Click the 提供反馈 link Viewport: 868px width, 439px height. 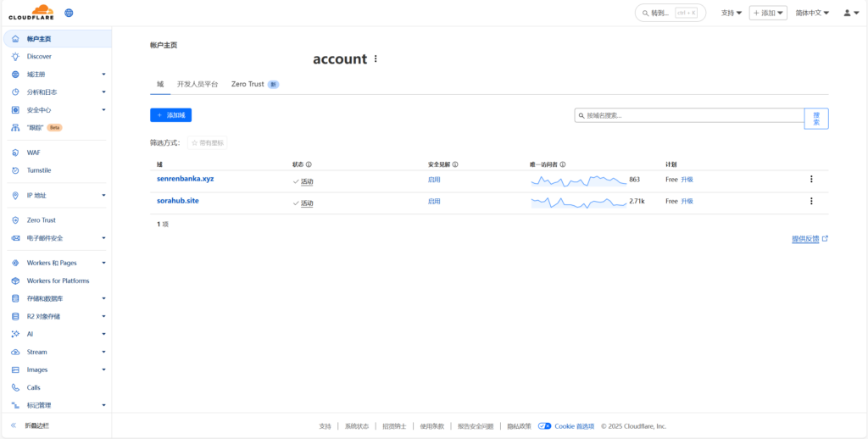(x=810, y=239)
